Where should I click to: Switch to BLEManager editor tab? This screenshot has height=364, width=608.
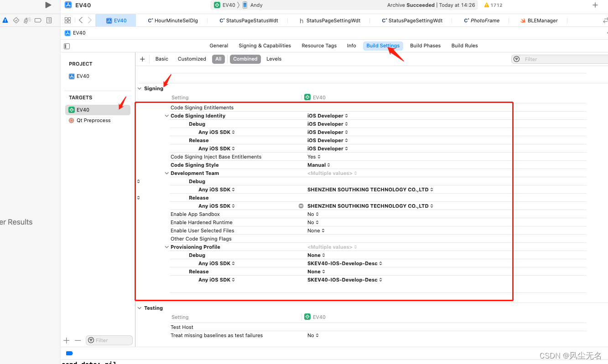(x=539, y=21)
